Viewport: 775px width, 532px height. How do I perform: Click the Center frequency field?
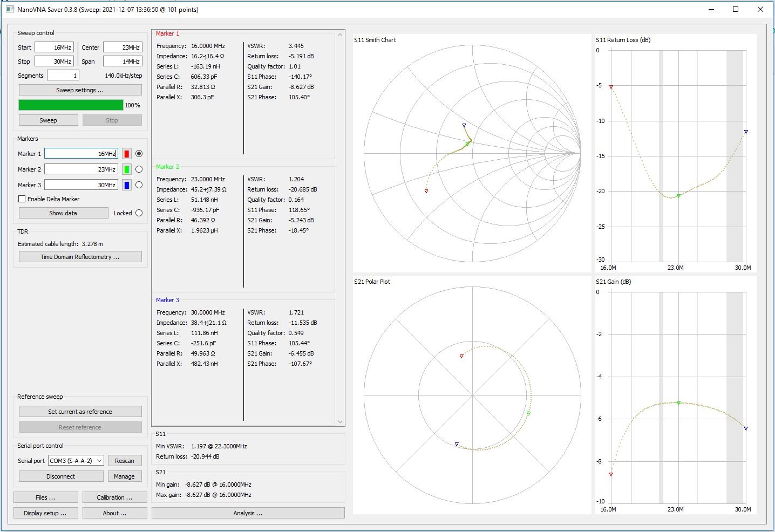point(123,47)
